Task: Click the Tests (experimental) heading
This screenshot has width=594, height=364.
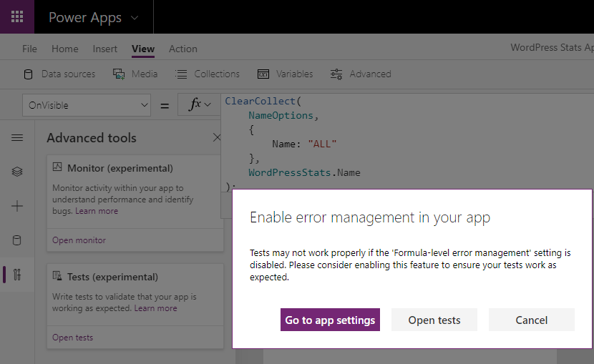Action: pos(112,277)
